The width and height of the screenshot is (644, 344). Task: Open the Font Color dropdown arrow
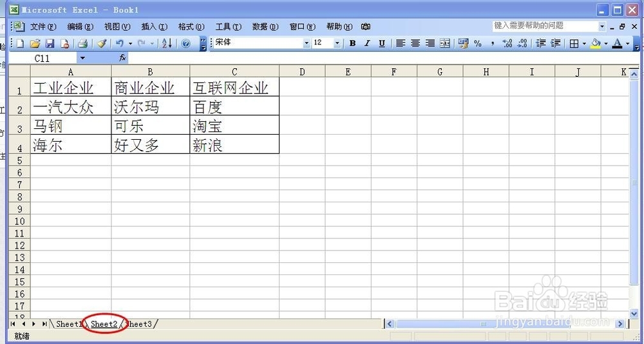tap(627, 43)
